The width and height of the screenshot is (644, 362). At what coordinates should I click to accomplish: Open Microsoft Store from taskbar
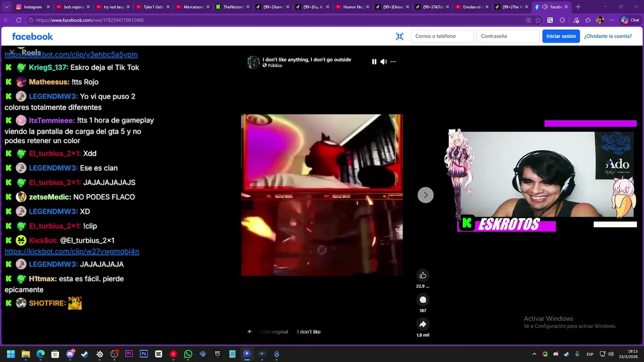[x=55, y=354]
